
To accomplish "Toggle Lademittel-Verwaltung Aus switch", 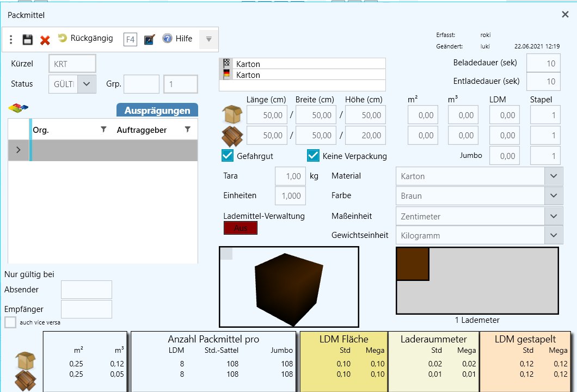I will click(240, 228).
